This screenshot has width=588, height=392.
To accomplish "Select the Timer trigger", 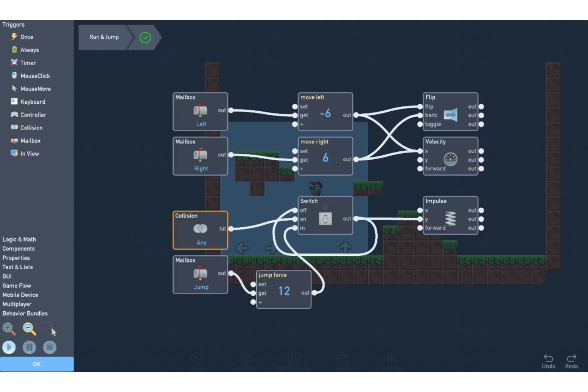I will coord(28,62).
